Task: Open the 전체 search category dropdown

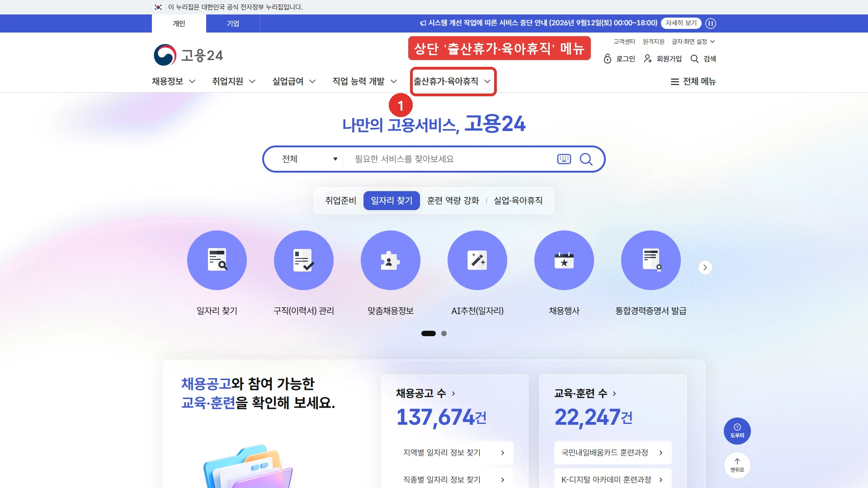Action: [x=310, y=159]
